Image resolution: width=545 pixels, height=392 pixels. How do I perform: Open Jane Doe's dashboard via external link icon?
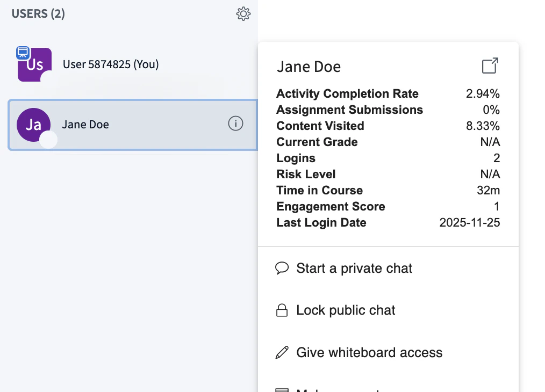(x=490, y=66)
